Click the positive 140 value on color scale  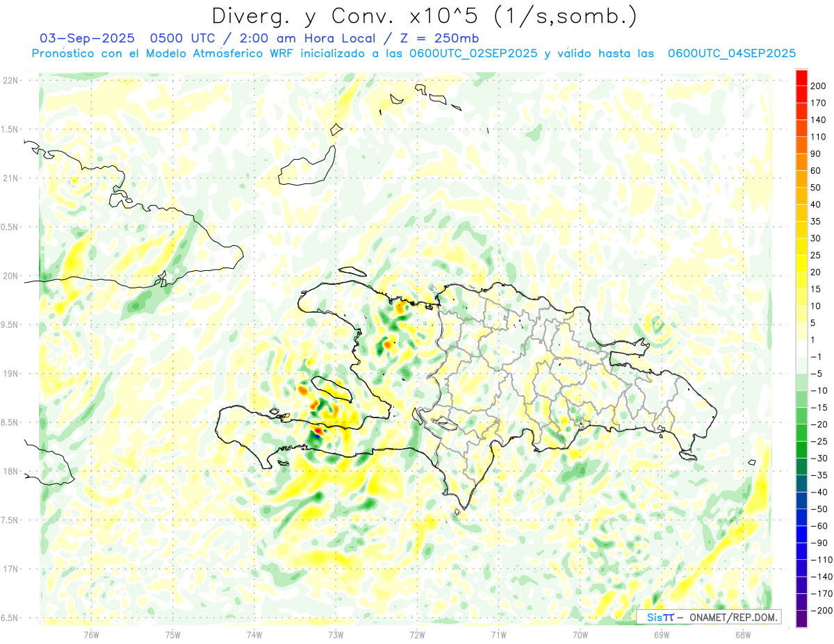coord(819,120)
